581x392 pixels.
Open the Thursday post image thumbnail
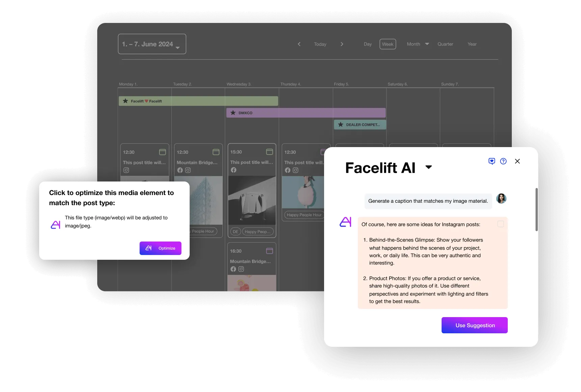(303, 192)
